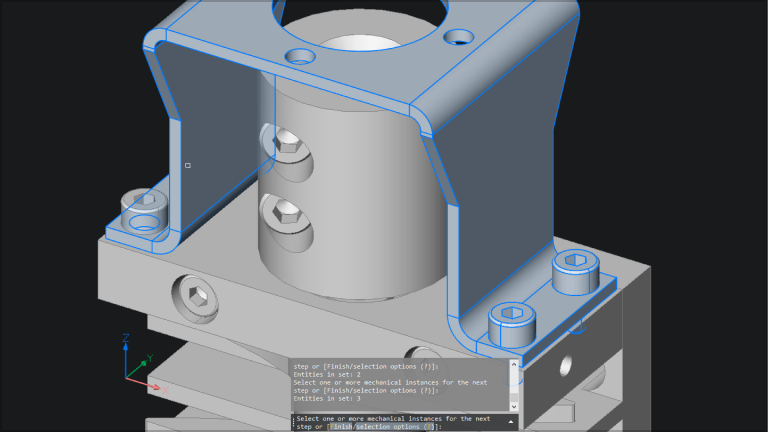Viewport: 768px width, 432px height.
Task: Click the selection options (?) command option
Action: tap(395, 427)
